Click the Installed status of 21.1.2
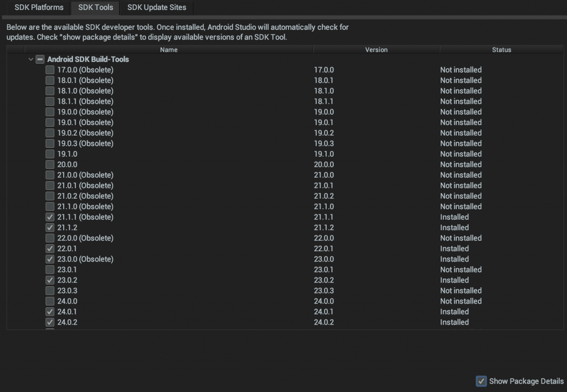This screenshot has width=567, height=392. 455,228
